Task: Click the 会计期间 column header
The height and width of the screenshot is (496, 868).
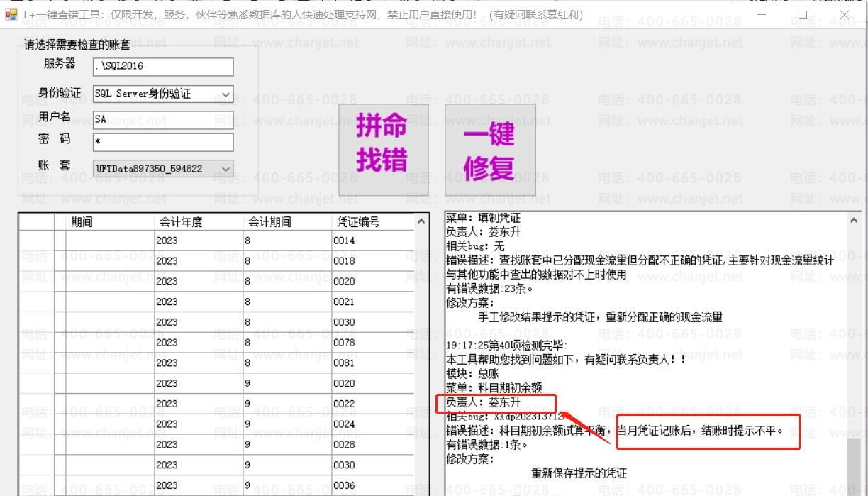Action: (288, 221)
